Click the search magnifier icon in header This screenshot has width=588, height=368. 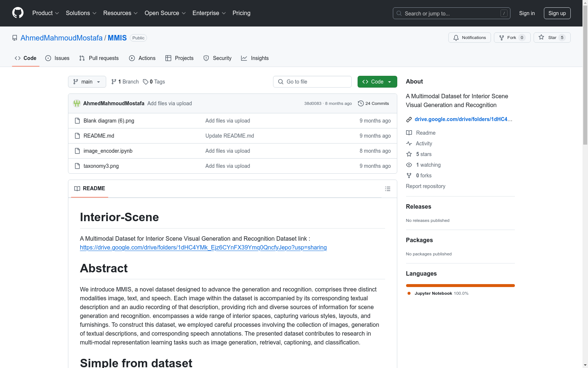pos(399,13)
